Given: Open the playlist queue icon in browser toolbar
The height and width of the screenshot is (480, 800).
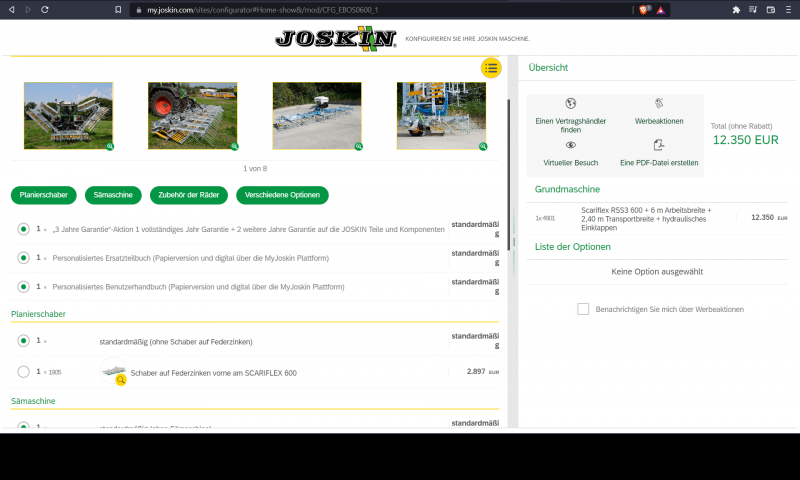Looking at the screenshot, I should tap(753, 10).
